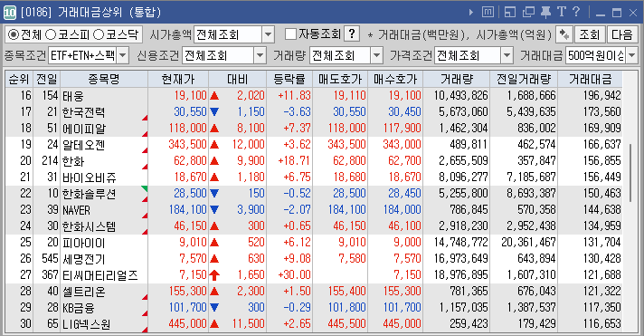Click the boxed M icon in title bar
Viewport: 644px width, 336px height.
pos(488,13)
